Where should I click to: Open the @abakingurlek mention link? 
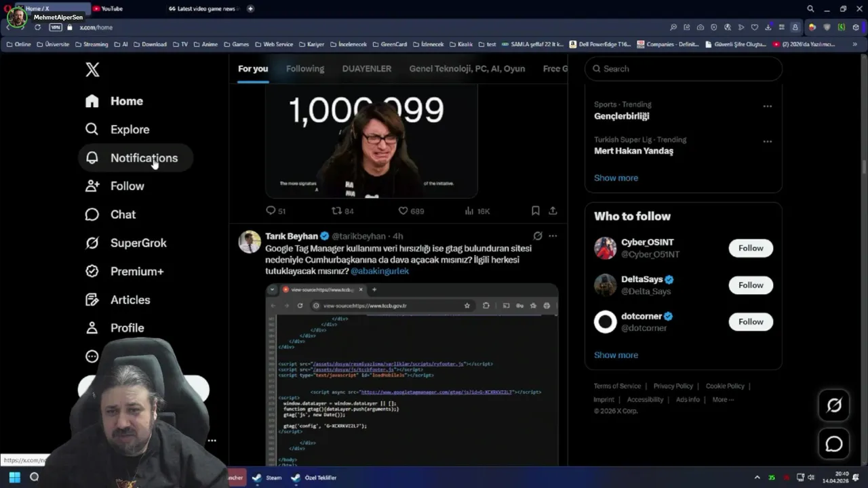(x=380, y=270)
